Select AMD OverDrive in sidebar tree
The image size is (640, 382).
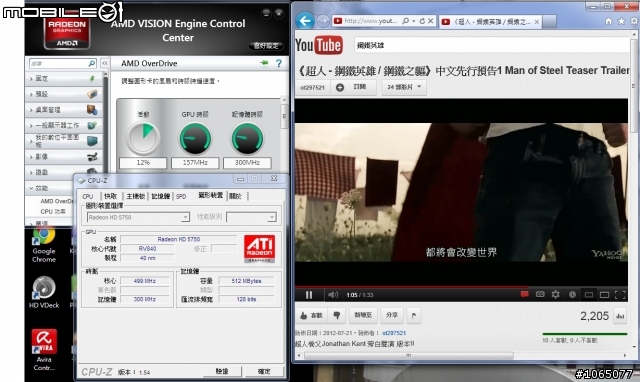(x=56, y=201)
